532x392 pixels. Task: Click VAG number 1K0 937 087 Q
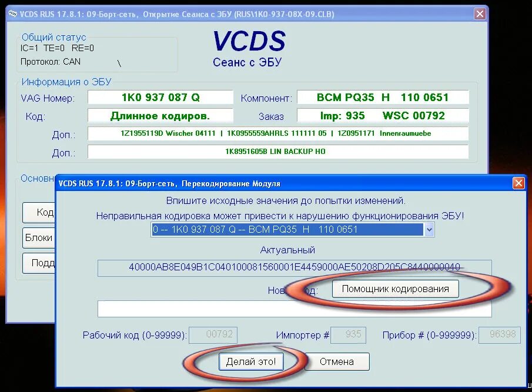pyautogui.click(x=160, y=98)
